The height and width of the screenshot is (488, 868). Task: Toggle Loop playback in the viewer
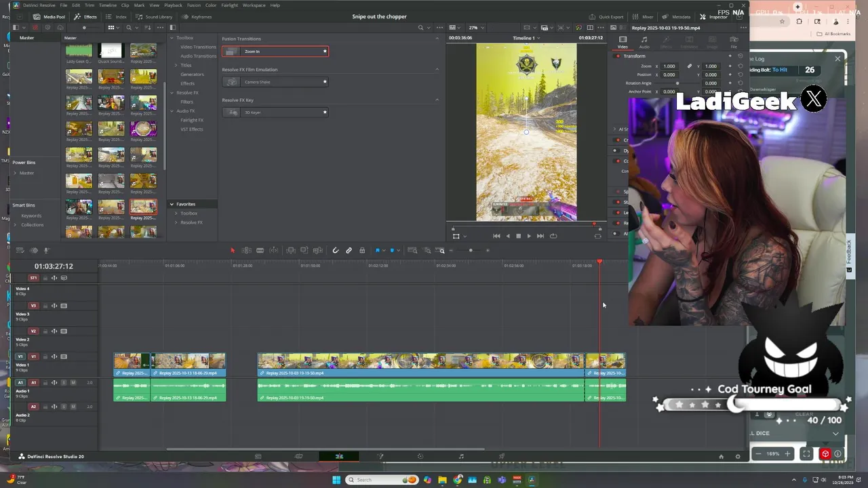tap(553, 236)
